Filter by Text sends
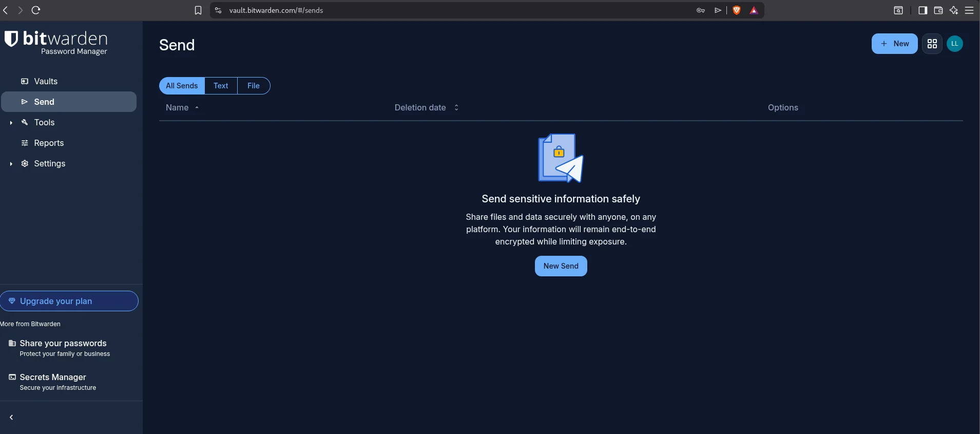This screenshot has width=980, height=434. [221, 86]
